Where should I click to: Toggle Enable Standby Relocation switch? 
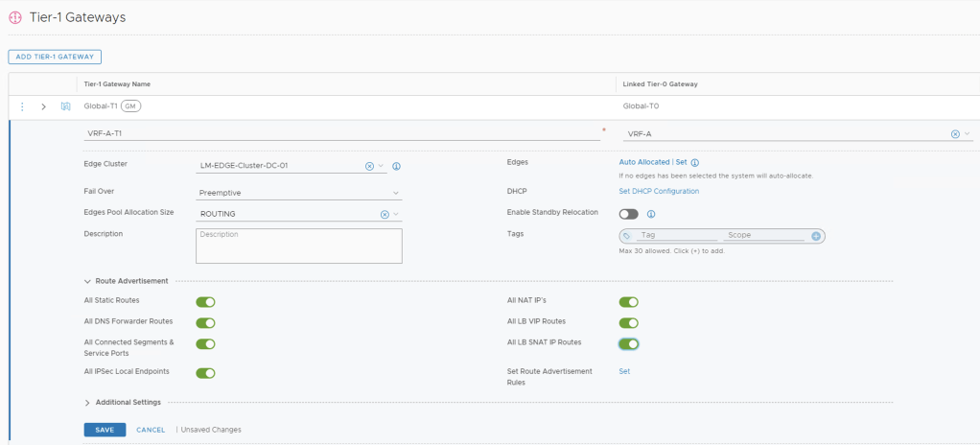[x=629, y=214]
